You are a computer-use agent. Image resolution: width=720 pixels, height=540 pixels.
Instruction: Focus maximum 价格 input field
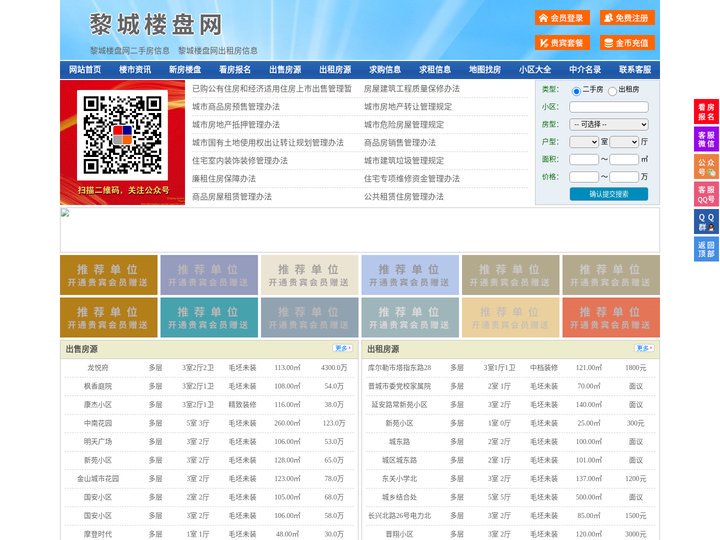pyautogui.click(x=624, y=177)
